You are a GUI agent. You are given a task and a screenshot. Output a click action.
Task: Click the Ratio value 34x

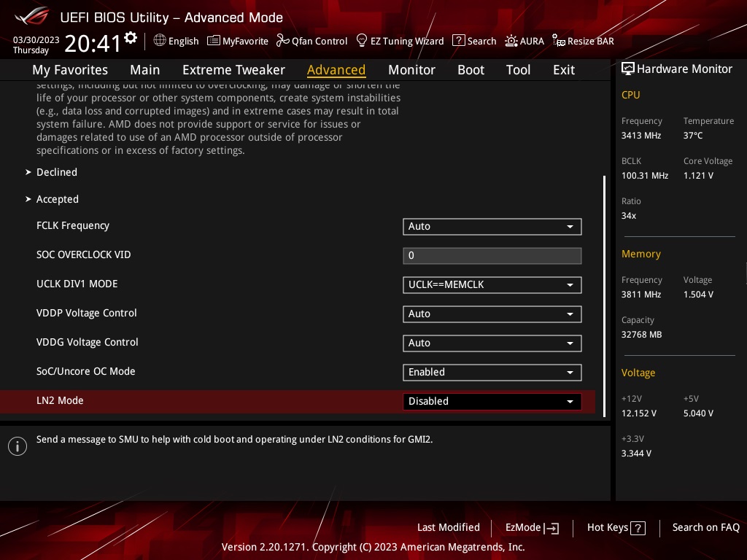[x=628, y=216]
